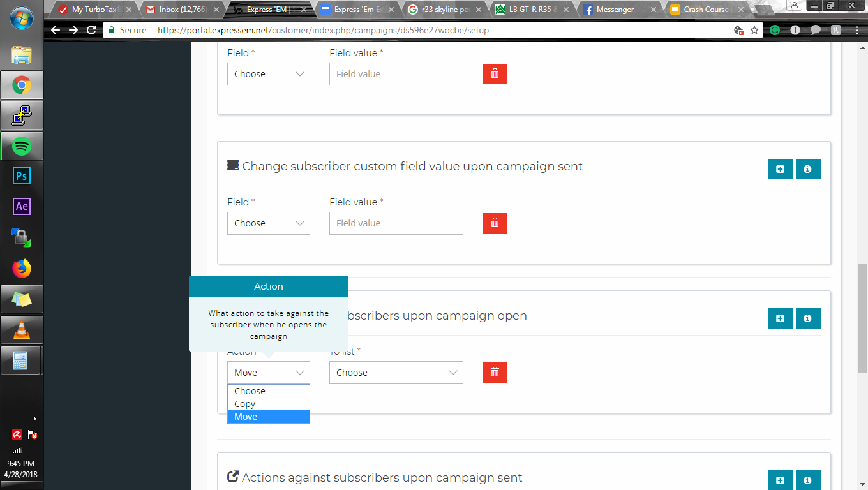The width and height of the screenshot is (868, 490).
Task: Click the network signal tray icon
Action: coord(17,450)
